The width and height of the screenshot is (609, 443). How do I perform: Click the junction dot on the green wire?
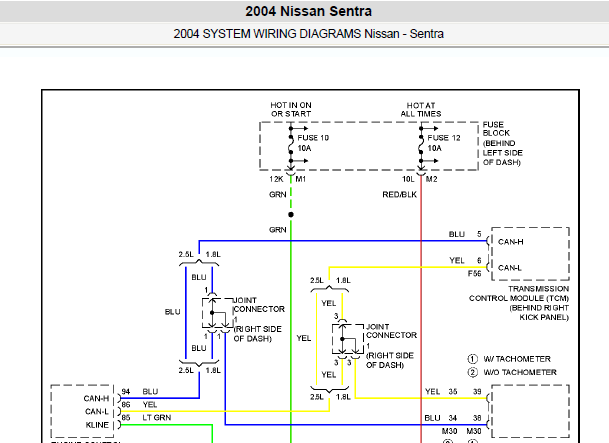point(291,214)
